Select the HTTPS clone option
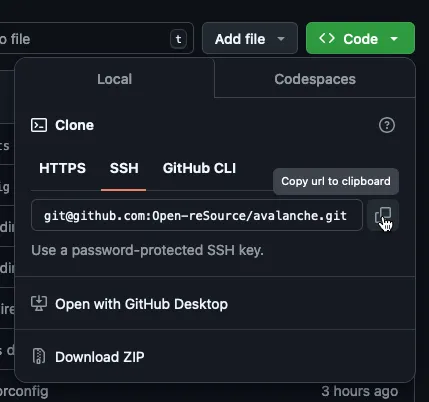The image size is (429, 402). [x=62, y=168]
